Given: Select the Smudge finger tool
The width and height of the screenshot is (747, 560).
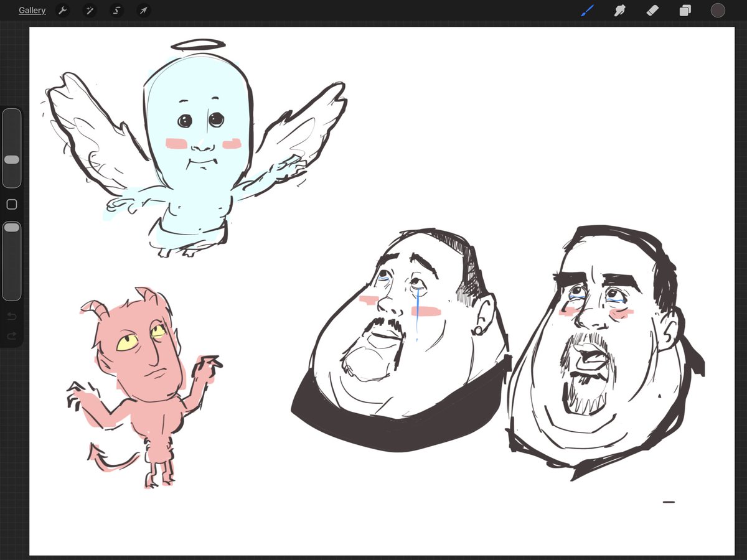Looking at the screenshot, I should (x=620, y=10).
